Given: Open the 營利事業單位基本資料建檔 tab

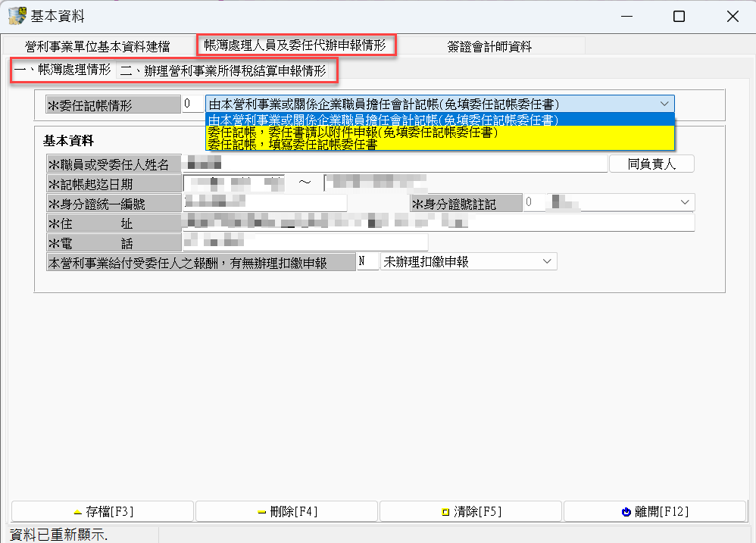Looking at the screenshot, I should (x=98, y=46).
